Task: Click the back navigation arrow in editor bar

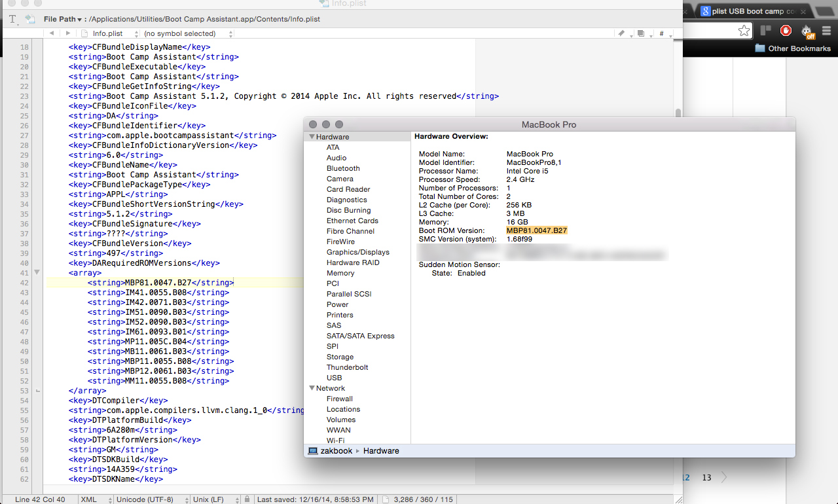Action: (x=52, y=33)
